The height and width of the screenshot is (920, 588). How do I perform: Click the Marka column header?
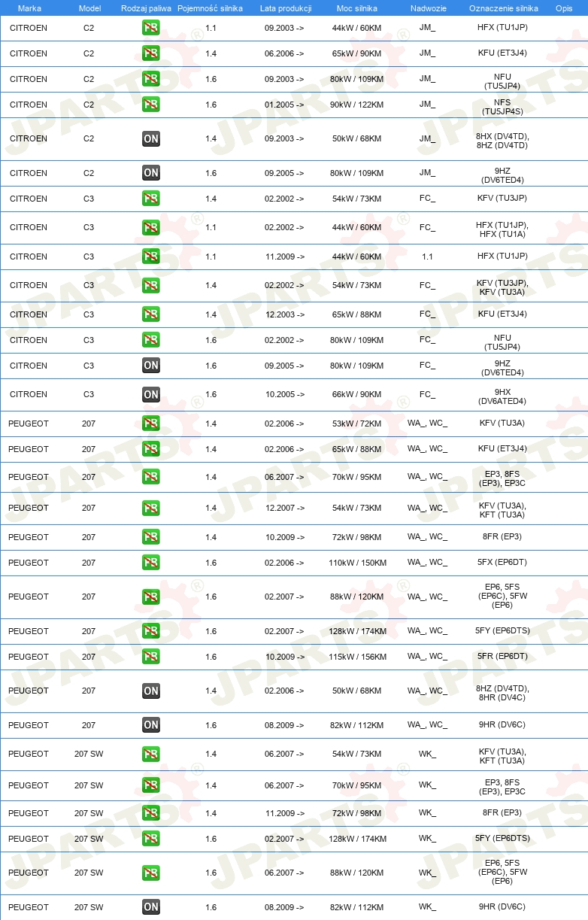coord(29,8)
